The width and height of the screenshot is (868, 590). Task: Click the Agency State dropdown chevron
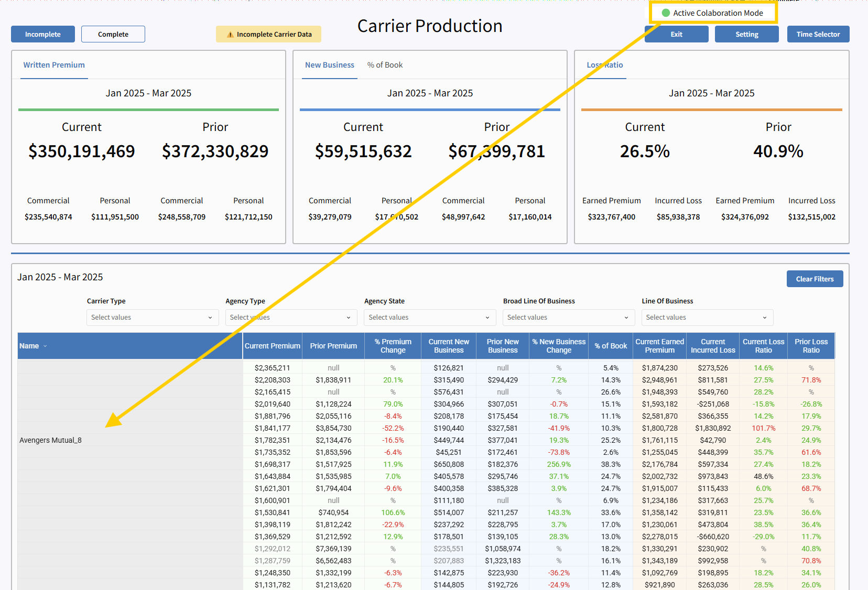[x=487, y=318]
